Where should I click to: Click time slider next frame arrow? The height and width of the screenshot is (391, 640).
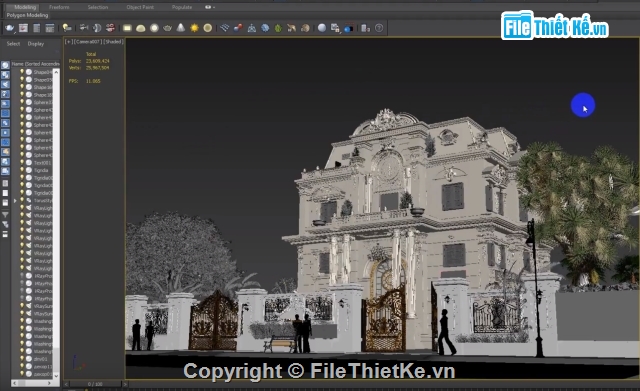pos(125,384)
